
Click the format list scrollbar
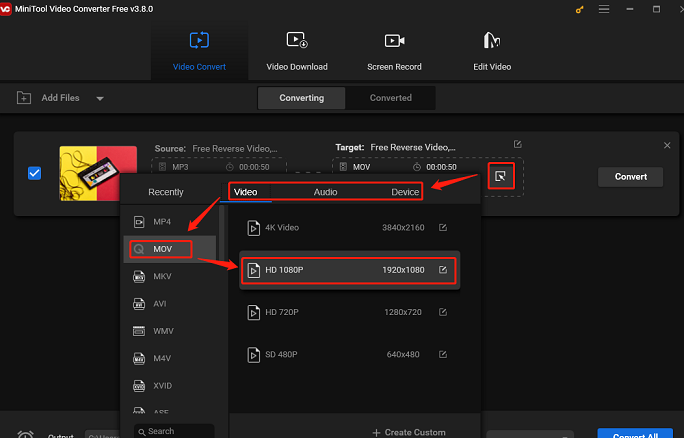click(x=222, y=231)
